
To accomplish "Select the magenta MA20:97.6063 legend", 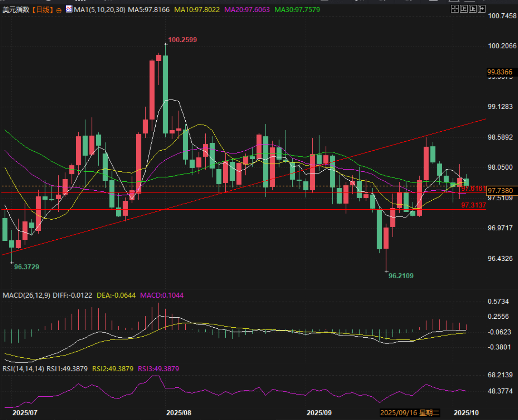I will point(247,10).
